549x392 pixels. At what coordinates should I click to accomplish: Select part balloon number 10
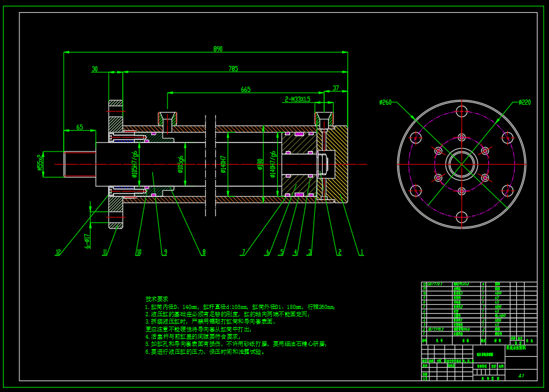pyautogui.click(x=139, y=252)
